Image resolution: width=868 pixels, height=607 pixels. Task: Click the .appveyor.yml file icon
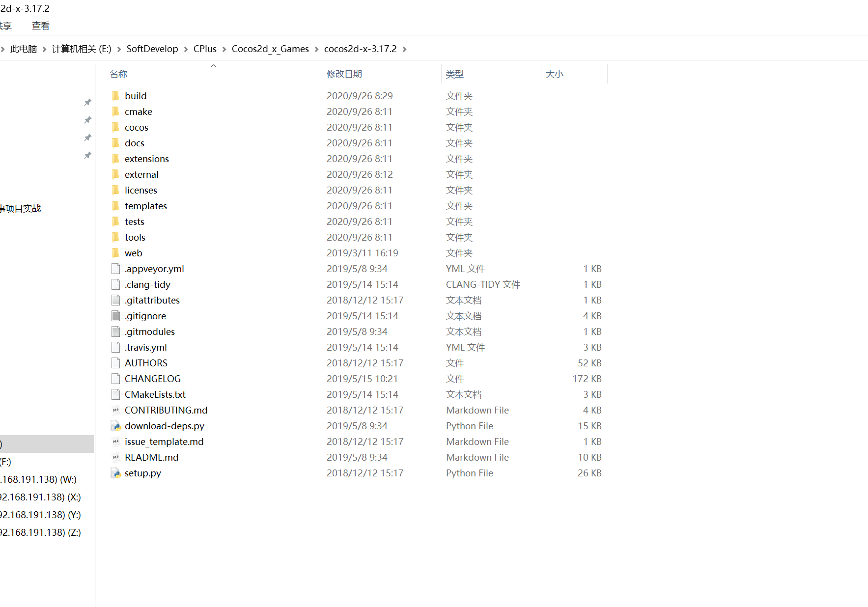pyautogui.click(x=115, y=268)
